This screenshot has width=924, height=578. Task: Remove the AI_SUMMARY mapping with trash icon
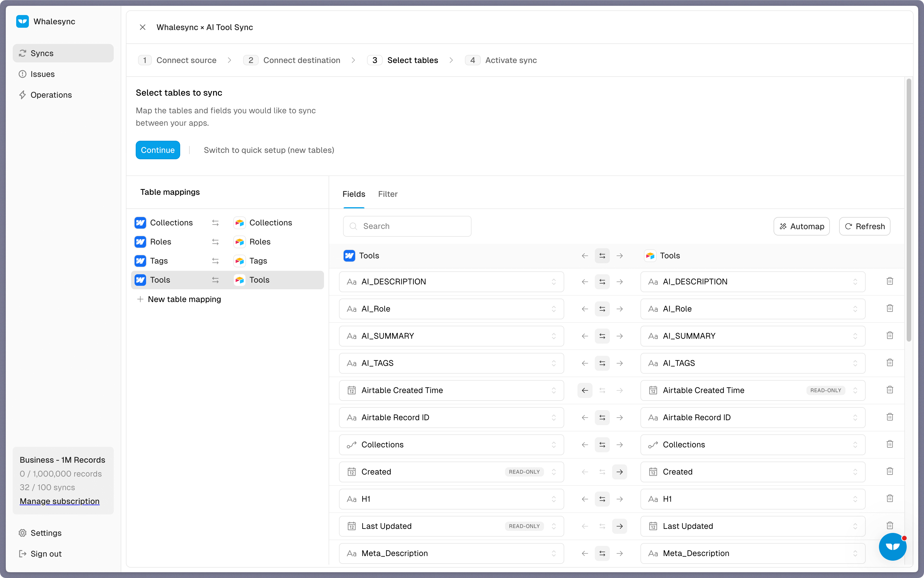click(x=890, y=336)
